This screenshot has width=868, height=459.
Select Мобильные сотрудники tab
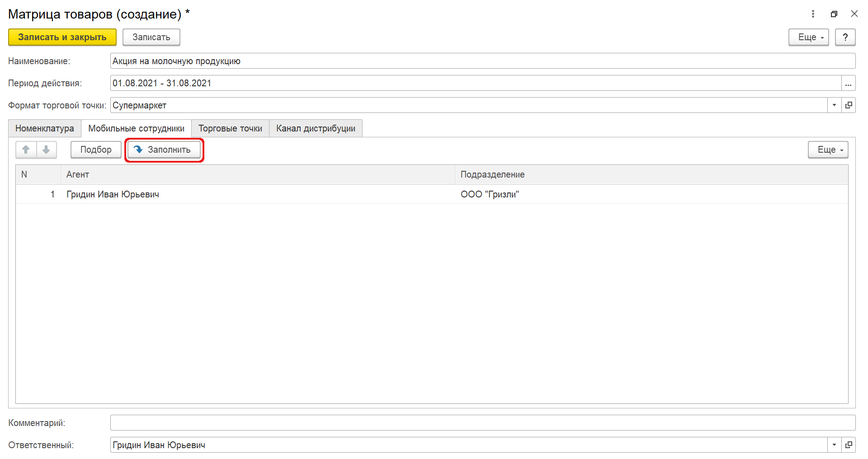coord(137,128)
